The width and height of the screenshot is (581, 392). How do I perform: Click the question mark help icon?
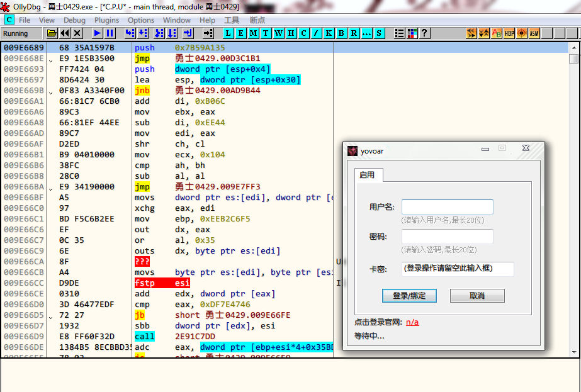pos(425,33)
